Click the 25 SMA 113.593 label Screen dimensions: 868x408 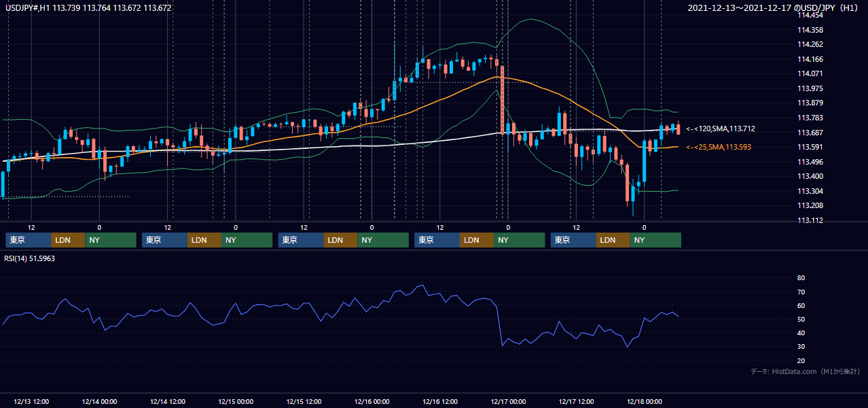719,147
